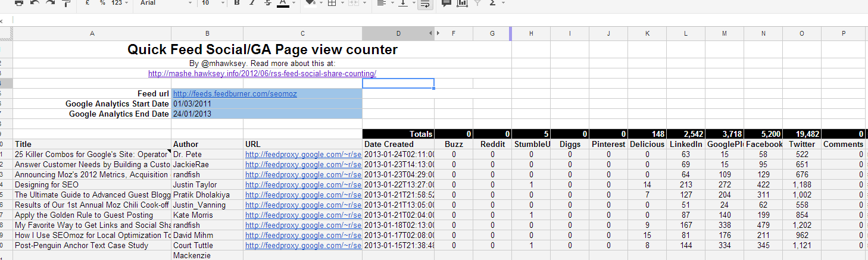868x260 pixels.
Task: Open the feeds.feedburner.com/seomoz link
Action: [235, 94]
